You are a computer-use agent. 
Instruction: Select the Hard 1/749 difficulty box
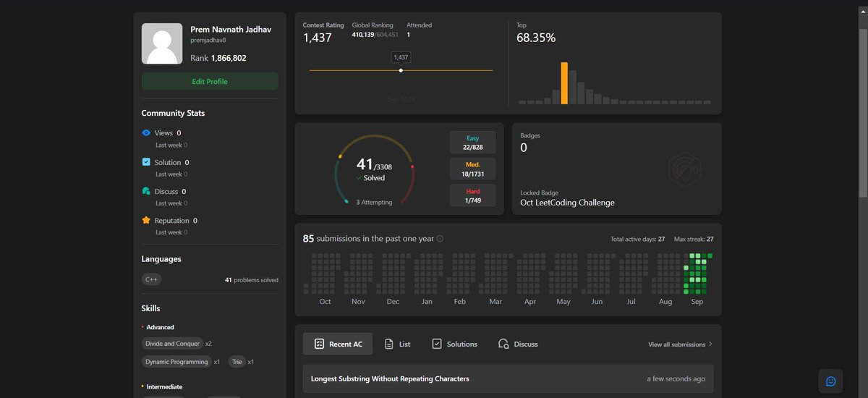pyautogui.click(x=473, y=195)
